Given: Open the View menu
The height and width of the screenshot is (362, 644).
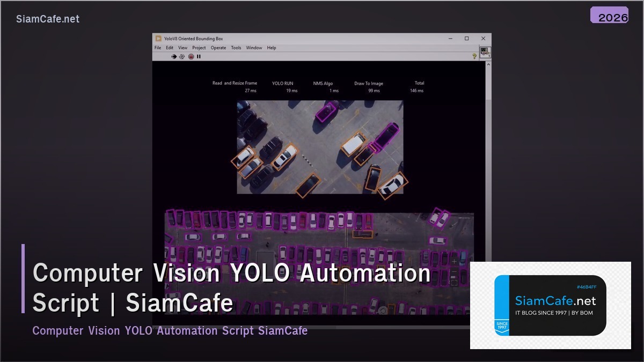Looking at the screenshot, I should click(182, 48).
